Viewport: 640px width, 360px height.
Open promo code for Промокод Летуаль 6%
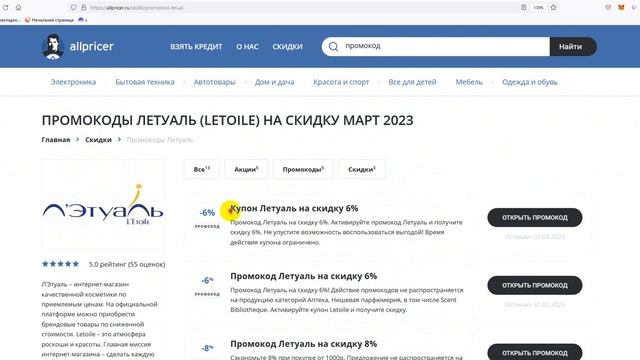click(535, 285)
